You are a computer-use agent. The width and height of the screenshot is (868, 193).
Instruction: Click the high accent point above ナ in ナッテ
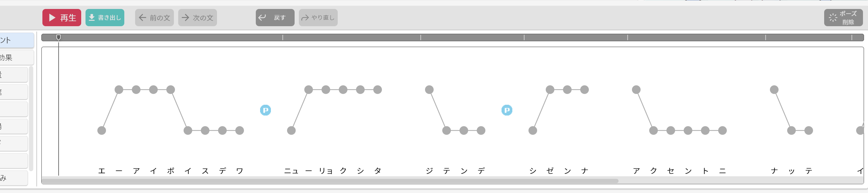coord(774,90)
